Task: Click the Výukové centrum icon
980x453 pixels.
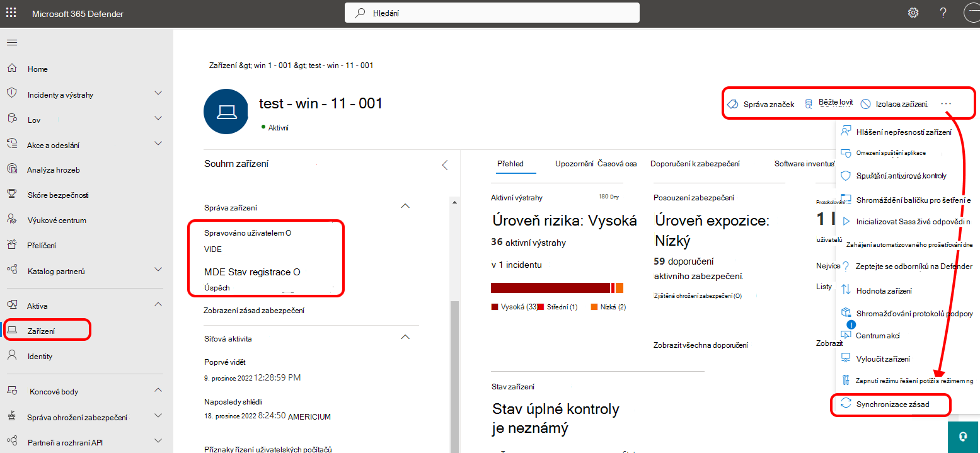Action: (x=11, y=219)
